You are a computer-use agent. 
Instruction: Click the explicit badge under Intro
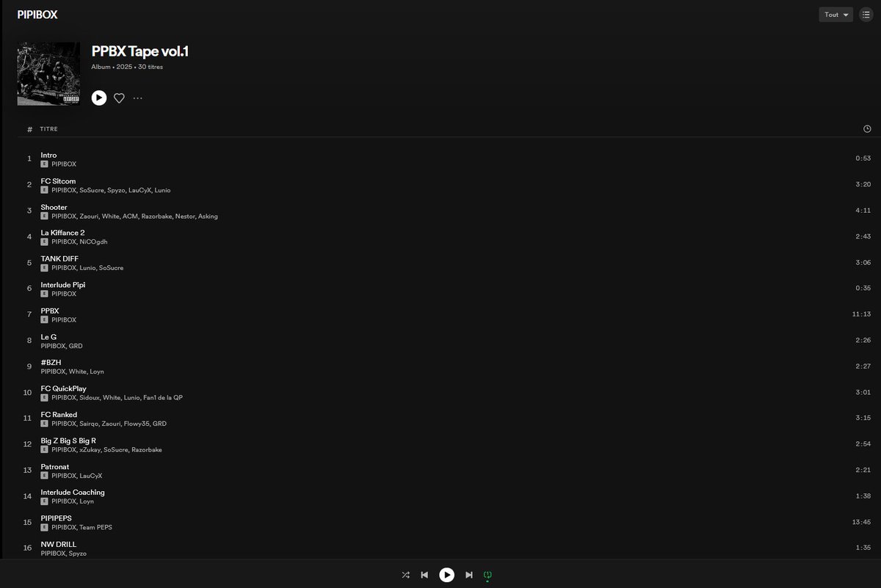[44, 164]
